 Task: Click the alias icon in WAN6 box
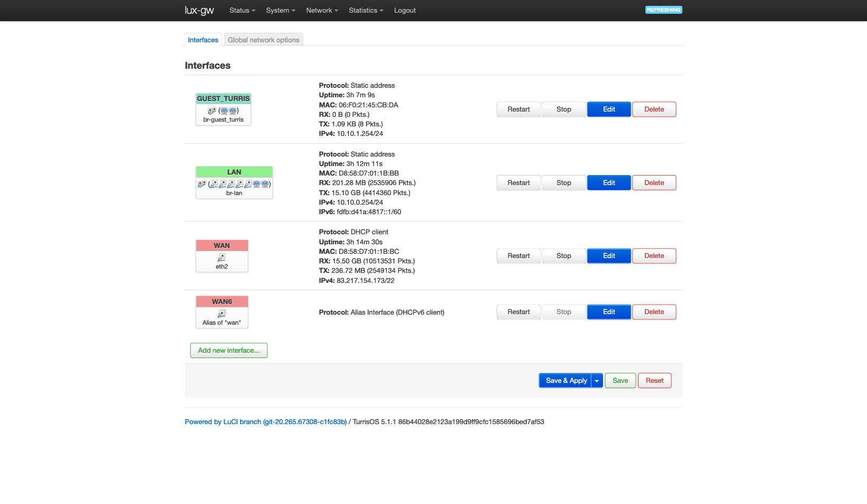[222, 314]
